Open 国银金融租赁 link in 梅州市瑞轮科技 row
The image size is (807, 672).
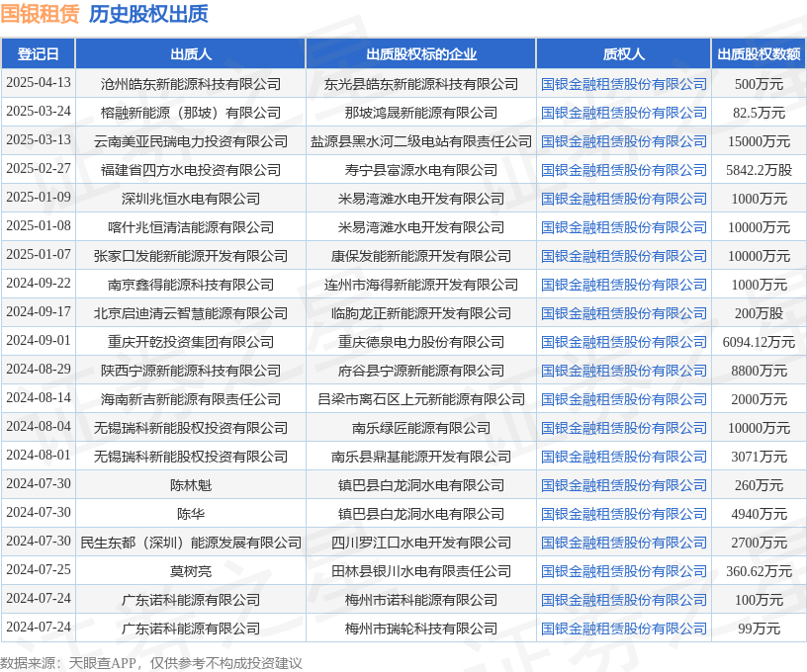(623, 629)
